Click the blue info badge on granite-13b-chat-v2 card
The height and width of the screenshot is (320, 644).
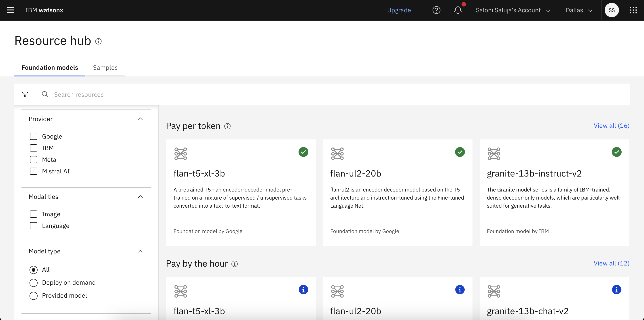click(616, 290)
